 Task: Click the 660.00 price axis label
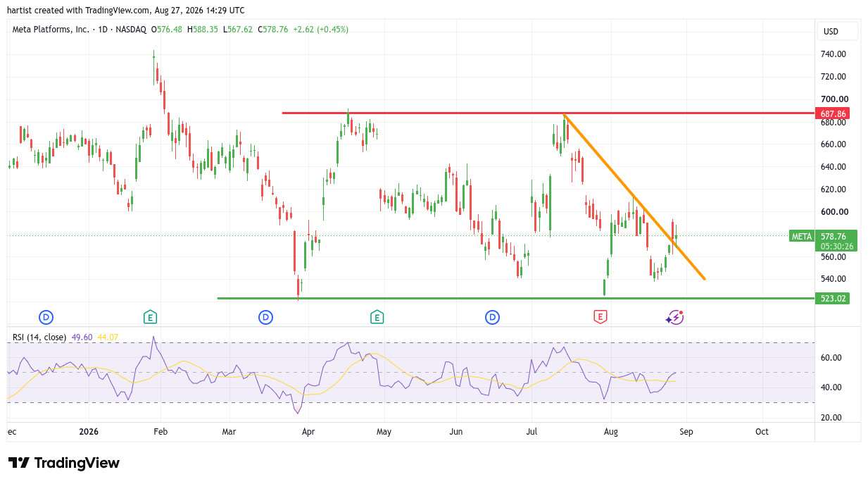click(x=833, y=144)
